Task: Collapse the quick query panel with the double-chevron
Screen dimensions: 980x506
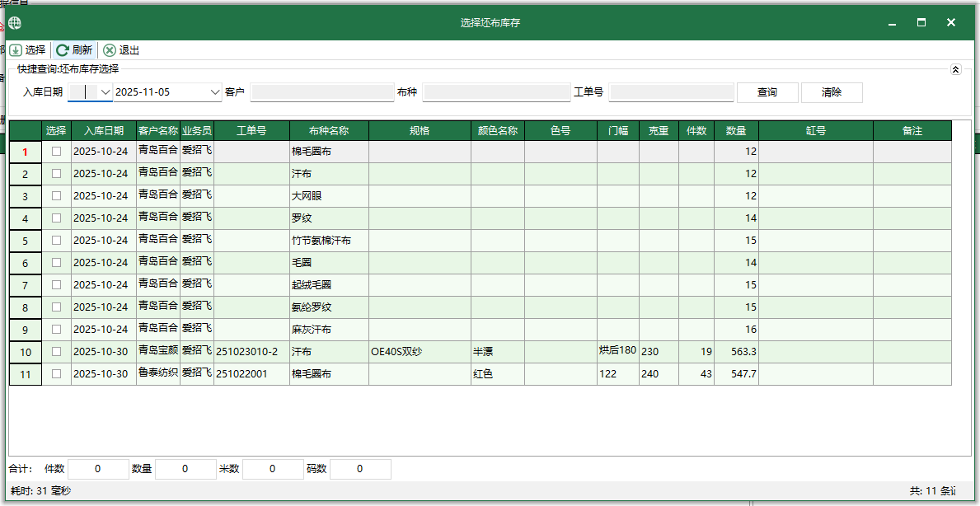Action: pyautogui.click(x=956, y=69)
